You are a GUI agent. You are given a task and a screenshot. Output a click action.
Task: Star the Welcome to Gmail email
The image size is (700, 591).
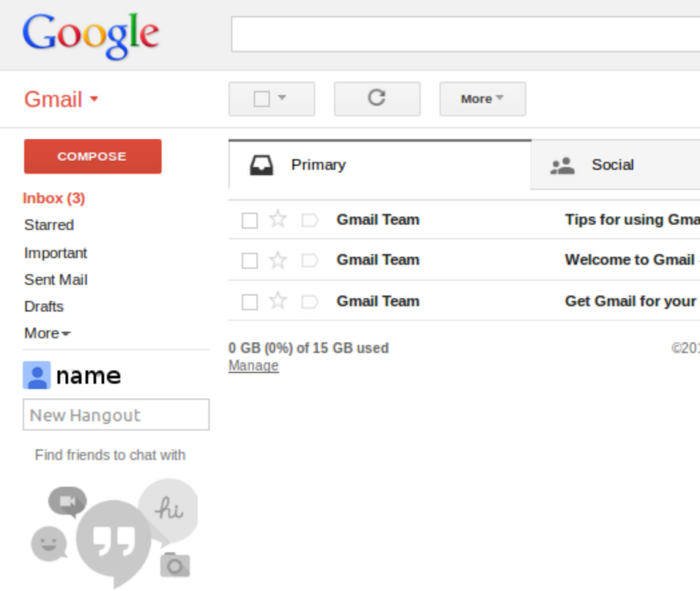tap(278, 260)
